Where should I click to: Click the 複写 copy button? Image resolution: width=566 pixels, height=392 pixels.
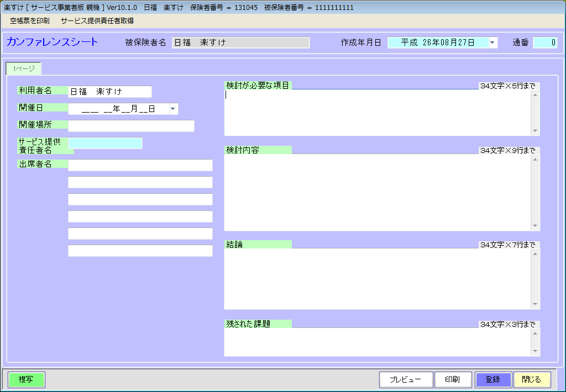click(27, 380)
